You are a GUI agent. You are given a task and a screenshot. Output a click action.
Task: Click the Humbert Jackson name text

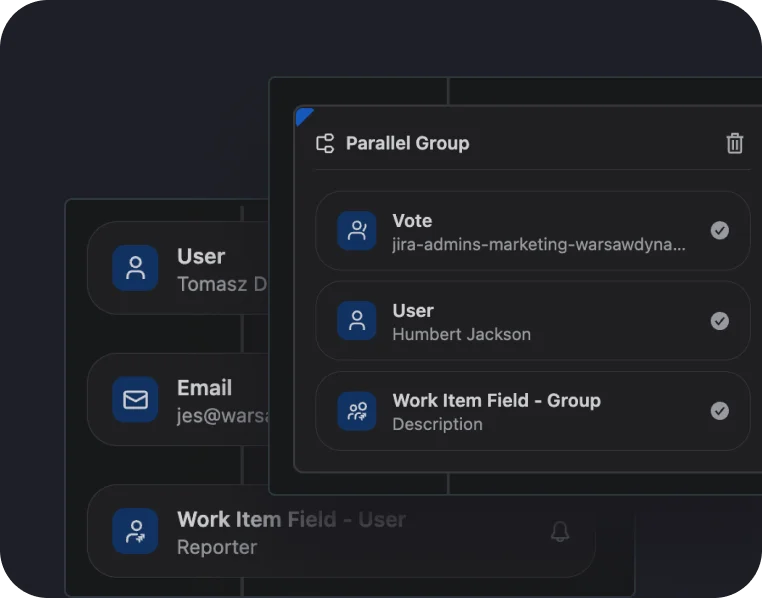(461, 334)
